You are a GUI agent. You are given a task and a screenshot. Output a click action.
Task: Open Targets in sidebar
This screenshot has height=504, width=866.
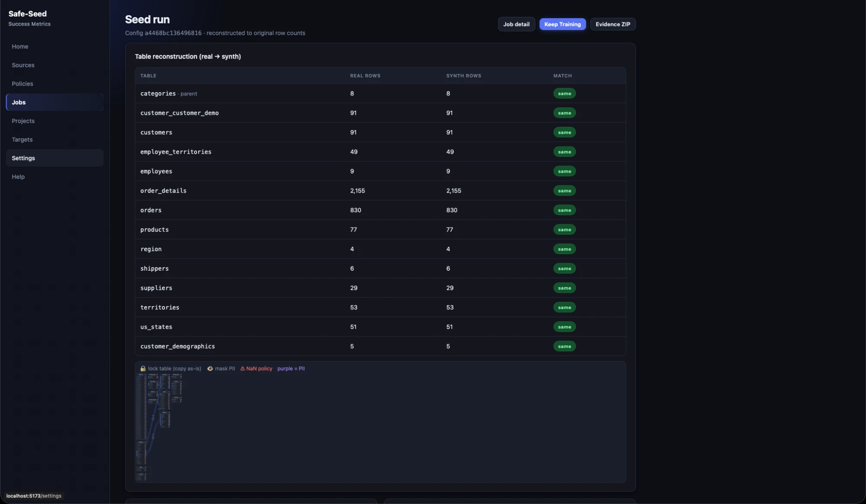(x=55, y=139)
